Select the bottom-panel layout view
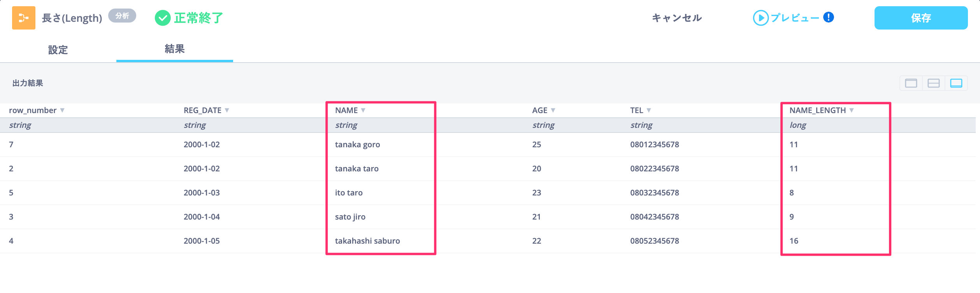Image resolution: width=980 pixels, height=293 pixels. (956, 83)
